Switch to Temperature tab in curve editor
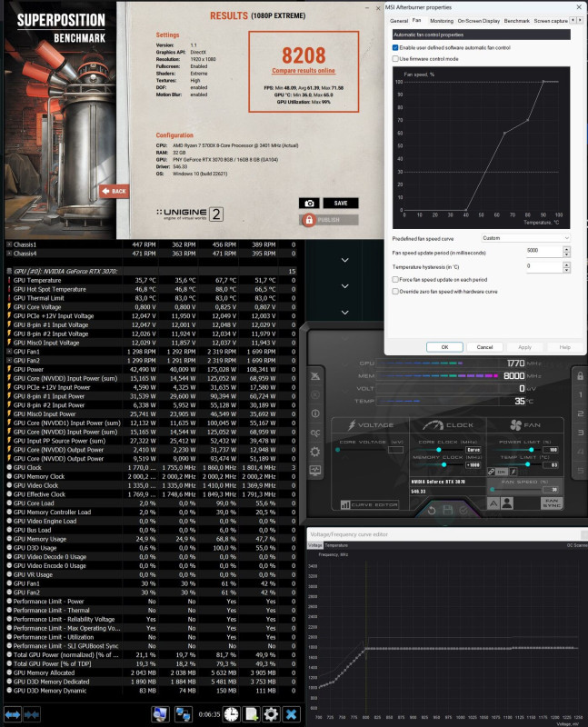The height and width of the screenshot is (727, 588). (336, 545)
